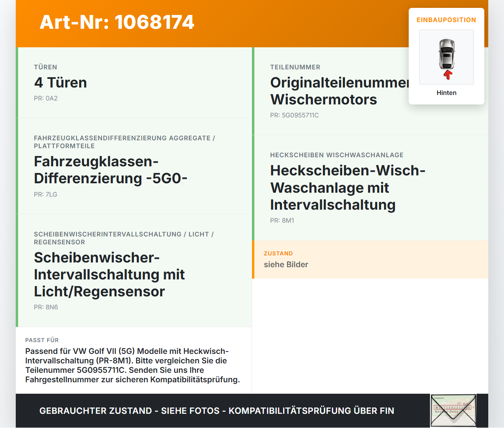504x428 pixels.
Task: Select 'Heckscheiben-Wisch-Waschanlage mit Intervallschaltung' text
Action: coord(348,188)
